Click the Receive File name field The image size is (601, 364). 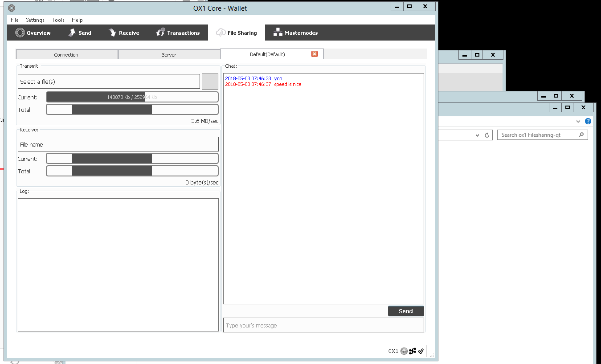pos(118,144)
